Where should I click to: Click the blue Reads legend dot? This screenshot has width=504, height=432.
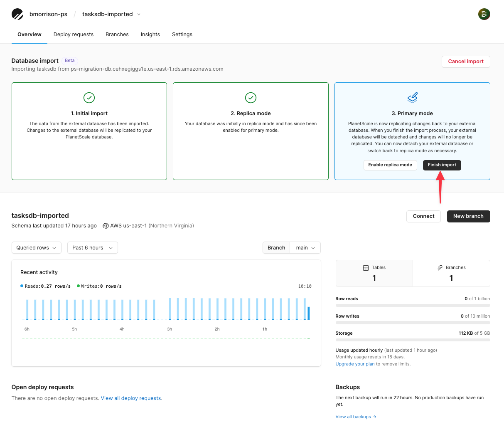pyautogui.click(x=22, y=286)
